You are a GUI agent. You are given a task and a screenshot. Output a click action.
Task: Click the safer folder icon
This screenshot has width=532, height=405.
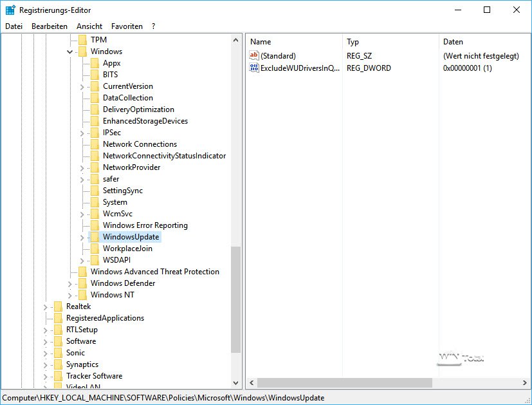[x=95, y=179]
